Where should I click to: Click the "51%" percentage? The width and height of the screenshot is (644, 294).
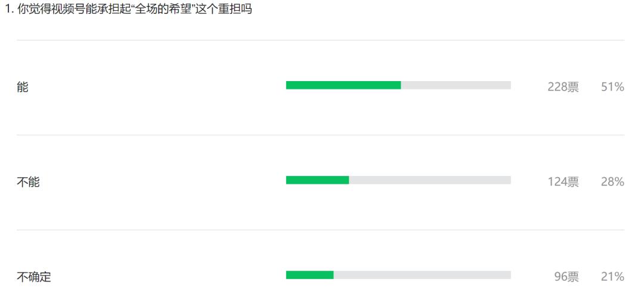pyautogui.click(x=612, y=87)
